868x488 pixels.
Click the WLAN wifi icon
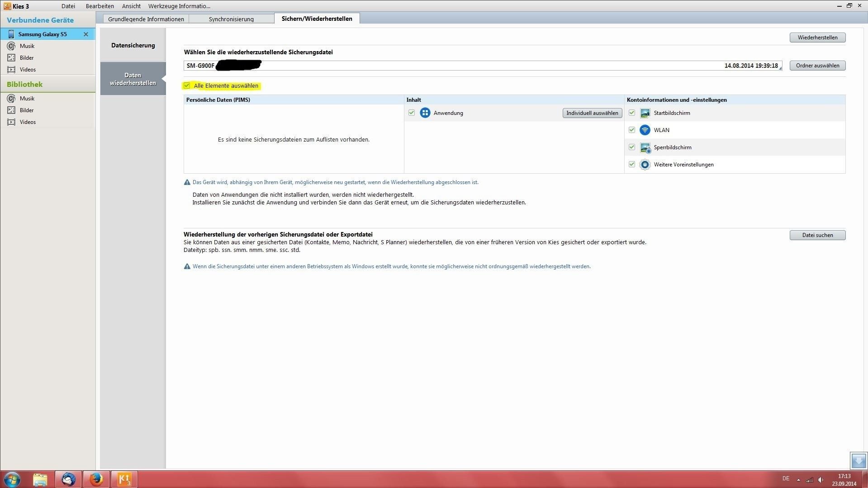pyautogui.click(x=645, y=130)
